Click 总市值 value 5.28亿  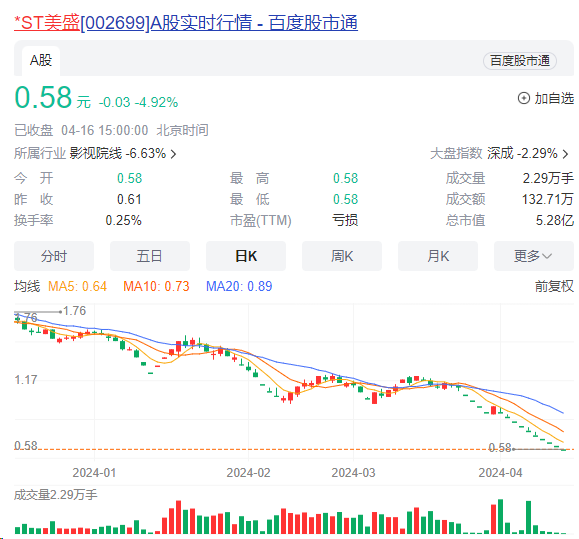[x=555, y=220]
